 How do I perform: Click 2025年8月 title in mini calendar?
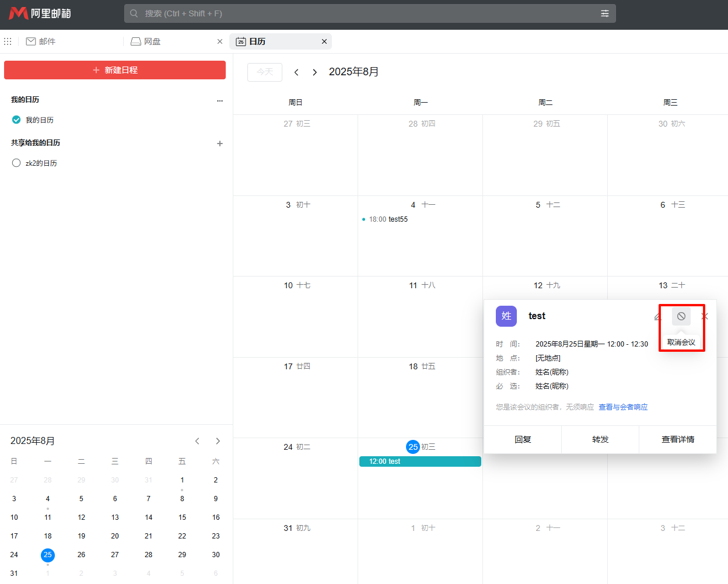33,441
